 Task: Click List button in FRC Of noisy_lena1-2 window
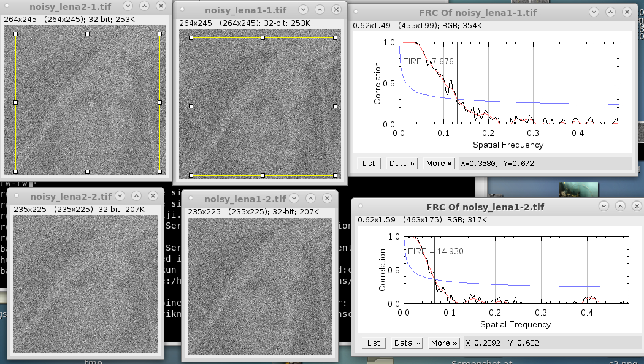(374, 343)
